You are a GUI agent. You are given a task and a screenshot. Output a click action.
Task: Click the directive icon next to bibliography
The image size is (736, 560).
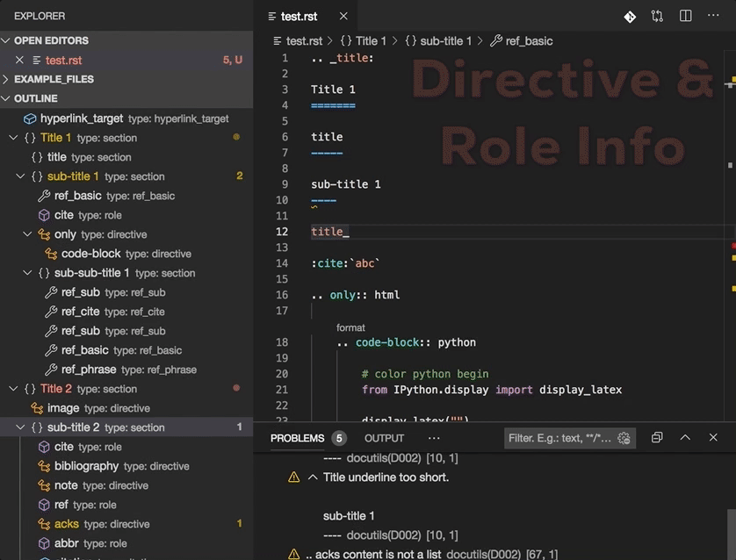coord(44,466)
